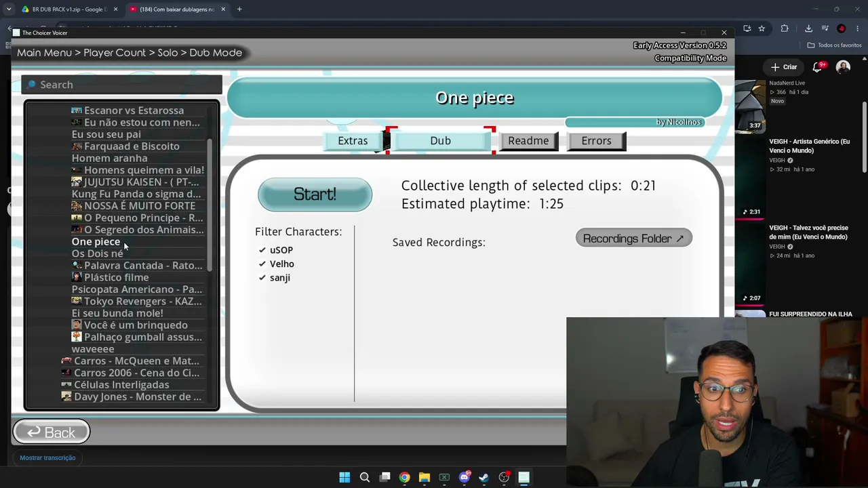The height and width of the screenshot is (488, 868).
Task: Switch to the Dub tab
Action: click(440, 141)
